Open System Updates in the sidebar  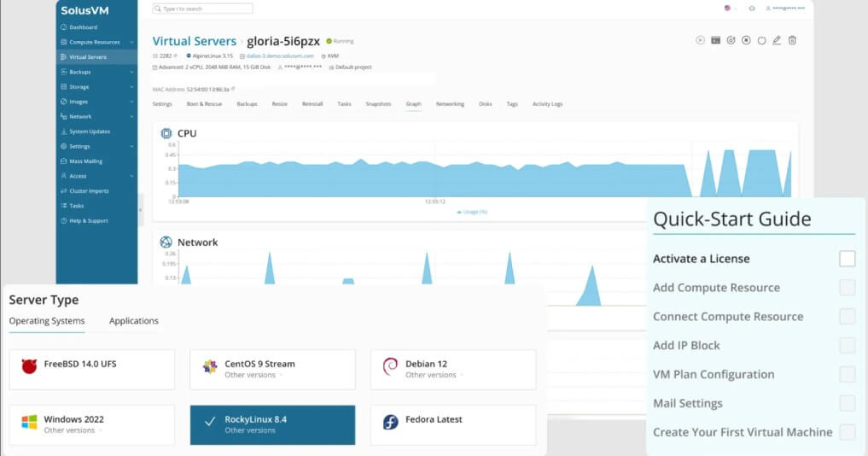pos(89,132)
